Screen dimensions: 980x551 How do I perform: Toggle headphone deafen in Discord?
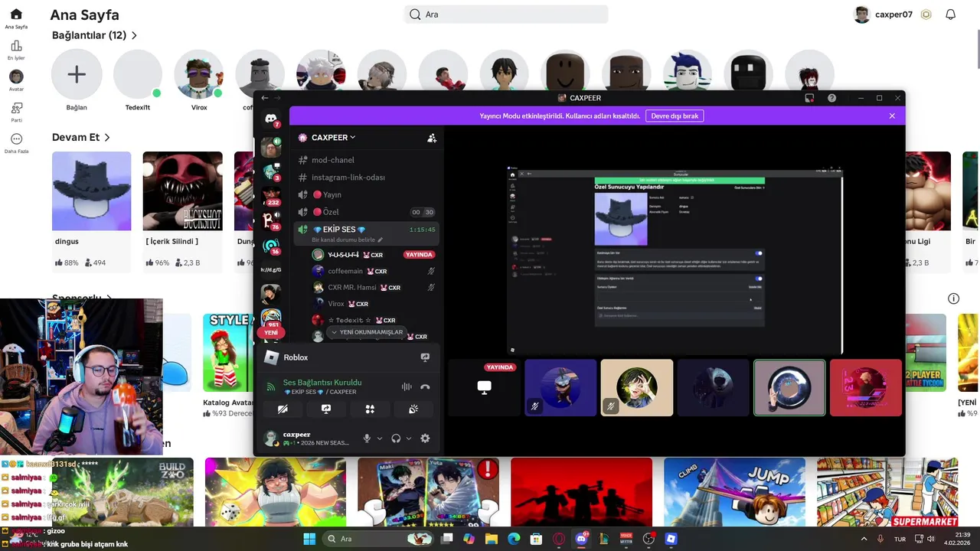point(396,439)
